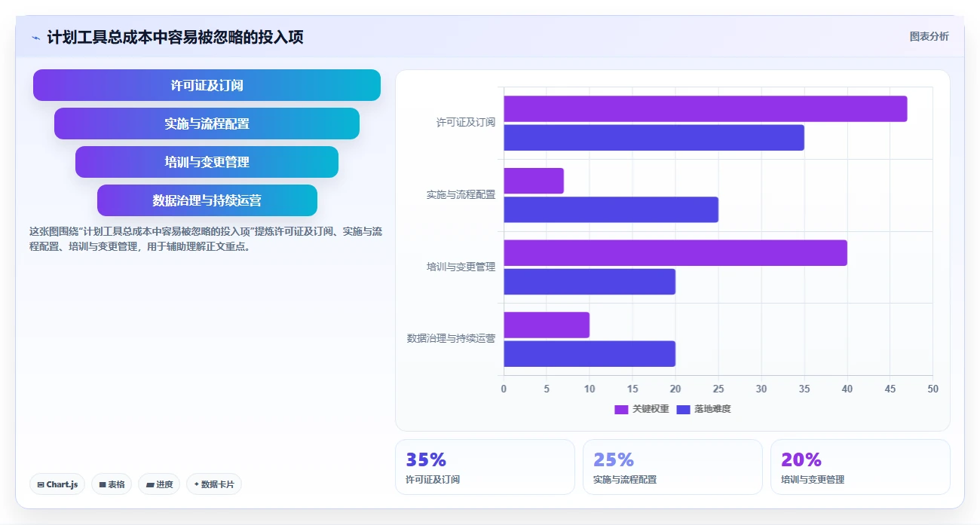Click the 数据卡片 tag chip
This screenshot has height=525, width=980.
pos(214,484)
